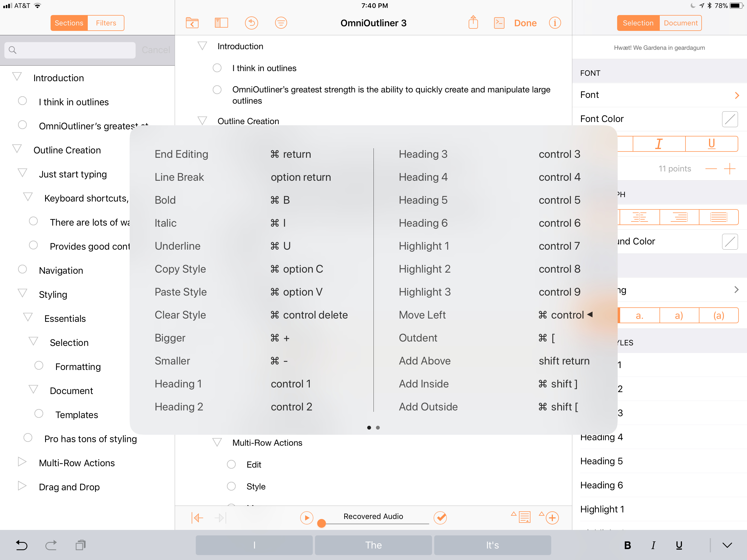
Task: Click the sidebar search field
Action: 70,50
